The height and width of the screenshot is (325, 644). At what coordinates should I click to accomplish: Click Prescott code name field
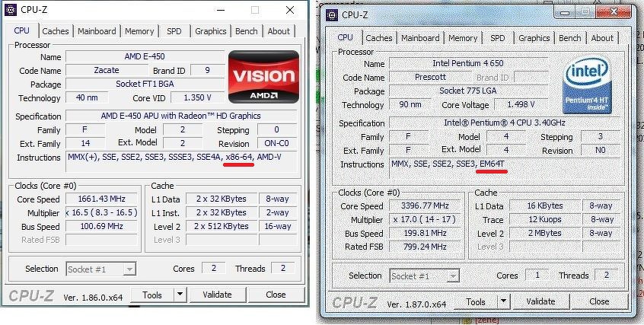pos(430,77)
